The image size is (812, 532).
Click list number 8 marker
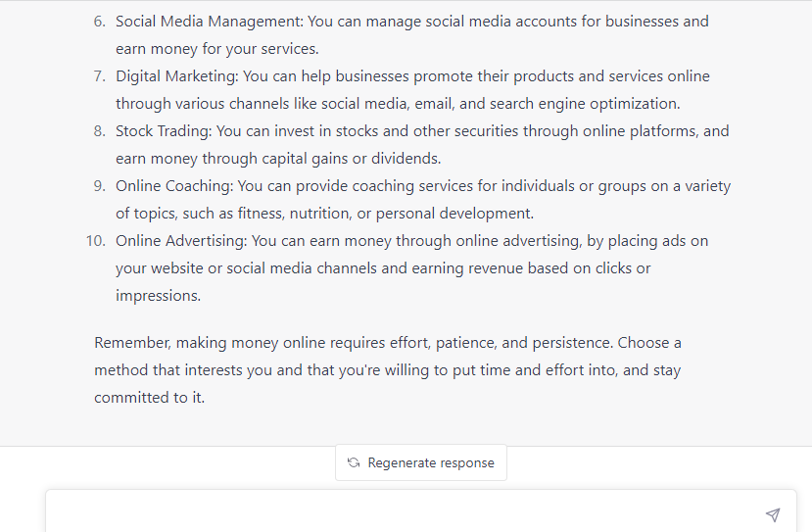tap(100, 131)
